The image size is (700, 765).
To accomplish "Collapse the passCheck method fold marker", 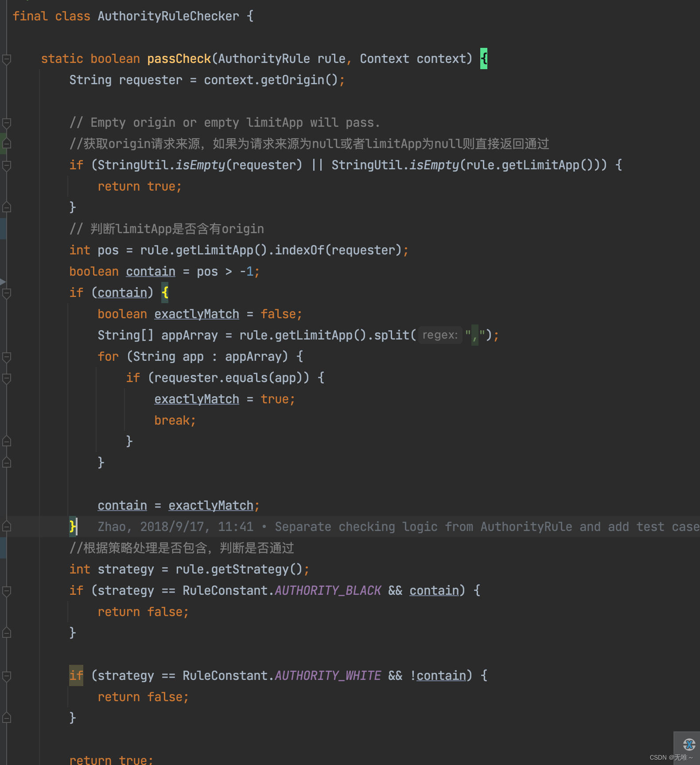I will (x=7, y=59).
